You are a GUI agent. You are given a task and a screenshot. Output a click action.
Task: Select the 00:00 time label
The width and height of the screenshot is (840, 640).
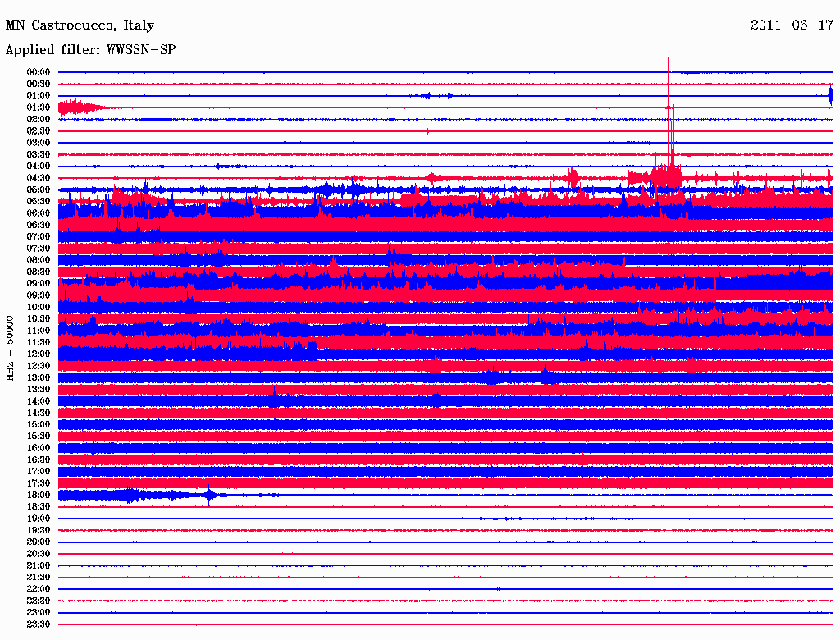click(39, 72)
